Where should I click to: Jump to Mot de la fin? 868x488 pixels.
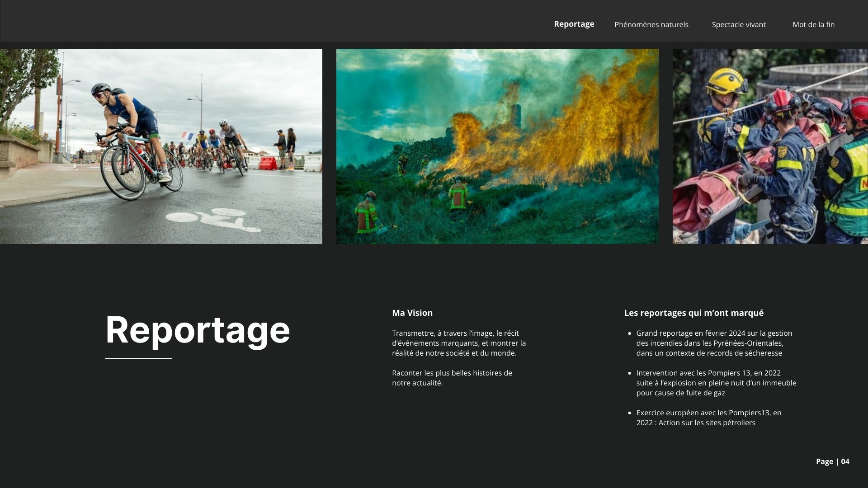tap(813, 24)
